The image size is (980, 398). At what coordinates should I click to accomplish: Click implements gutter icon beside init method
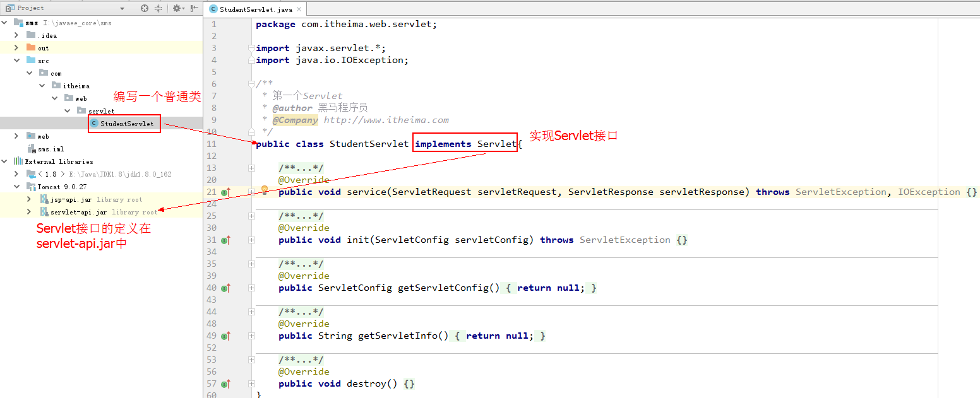pos(225,240)
